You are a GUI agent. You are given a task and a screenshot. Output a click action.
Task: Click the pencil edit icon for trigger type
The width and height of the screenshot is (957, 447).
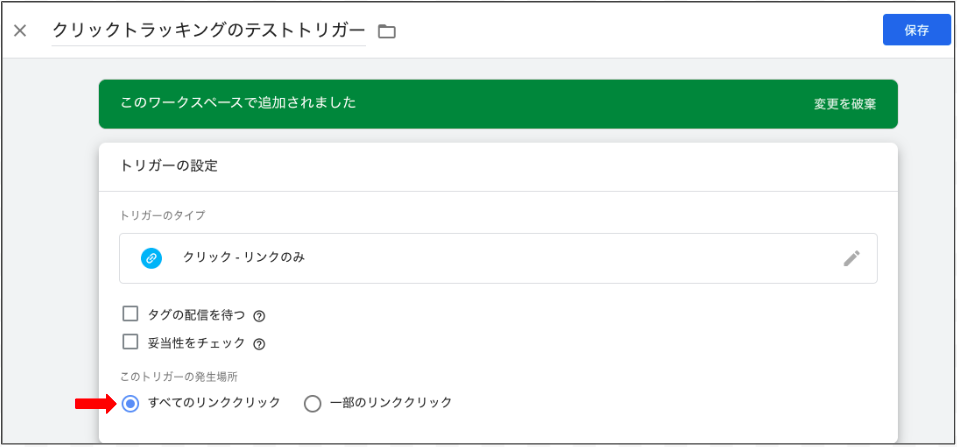click(x=851, y=258)
